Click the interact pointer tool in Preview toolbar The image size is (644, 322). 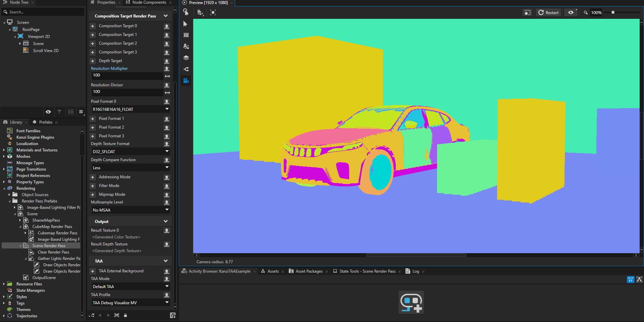click(186, 12)
